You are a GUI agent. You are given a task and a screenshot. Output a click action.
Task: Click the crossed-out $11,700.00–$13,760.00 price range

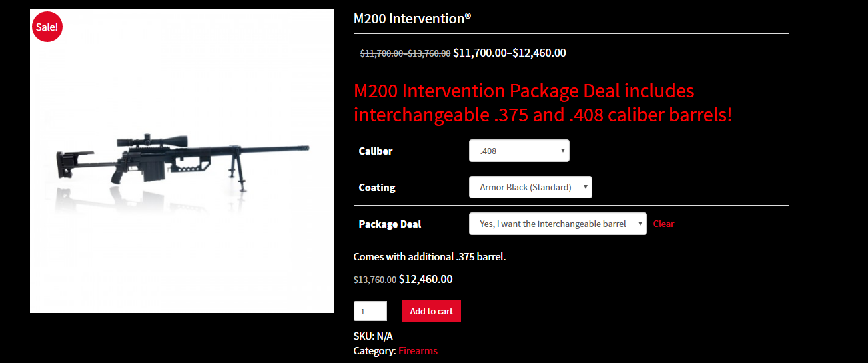click(405, 53)
